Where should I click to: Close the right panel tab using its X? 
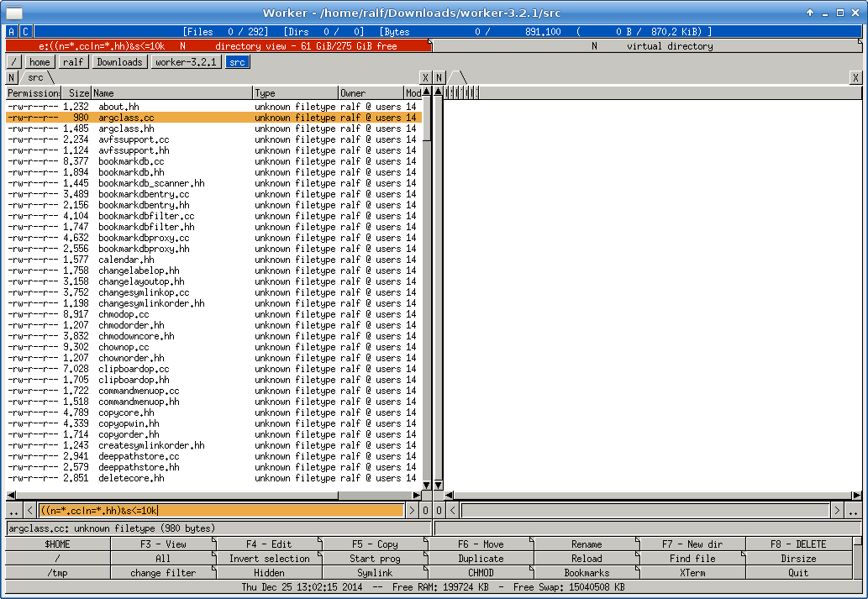coord(855,77)
